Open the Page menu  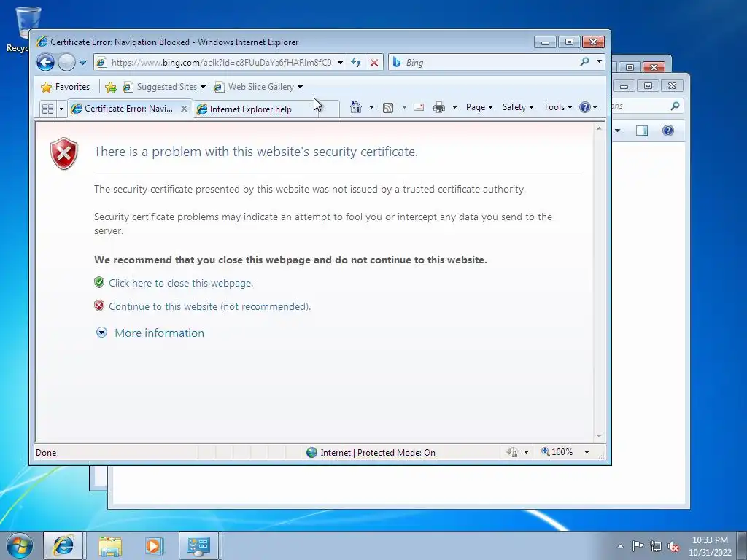[x=479, y=107]
